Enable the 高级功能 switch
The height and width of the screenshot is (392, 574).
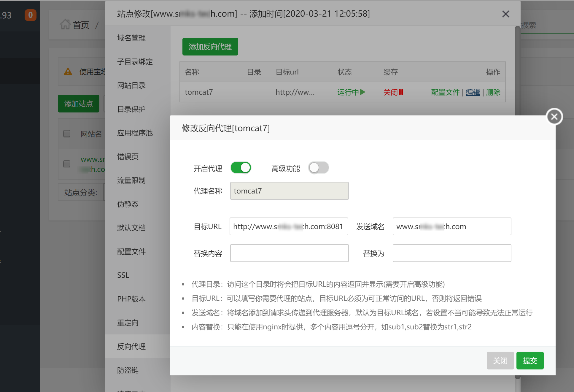coord(318,168)
